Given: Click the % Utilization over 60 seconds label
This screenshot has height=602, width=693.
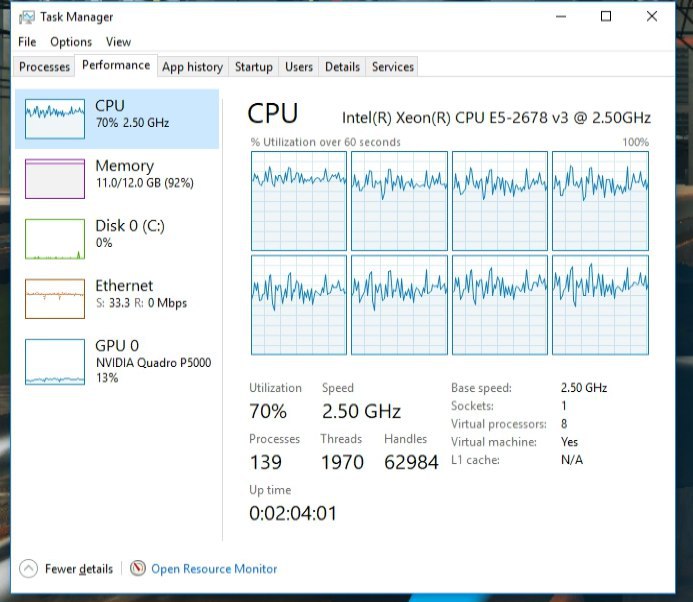Looking at the screenshot, I should click(325, 142).
